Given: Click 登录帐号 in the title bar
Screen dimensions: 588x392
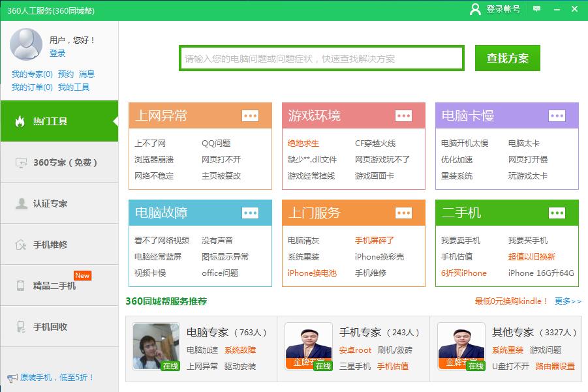Looking at the screenshot, I should point(503,9).
